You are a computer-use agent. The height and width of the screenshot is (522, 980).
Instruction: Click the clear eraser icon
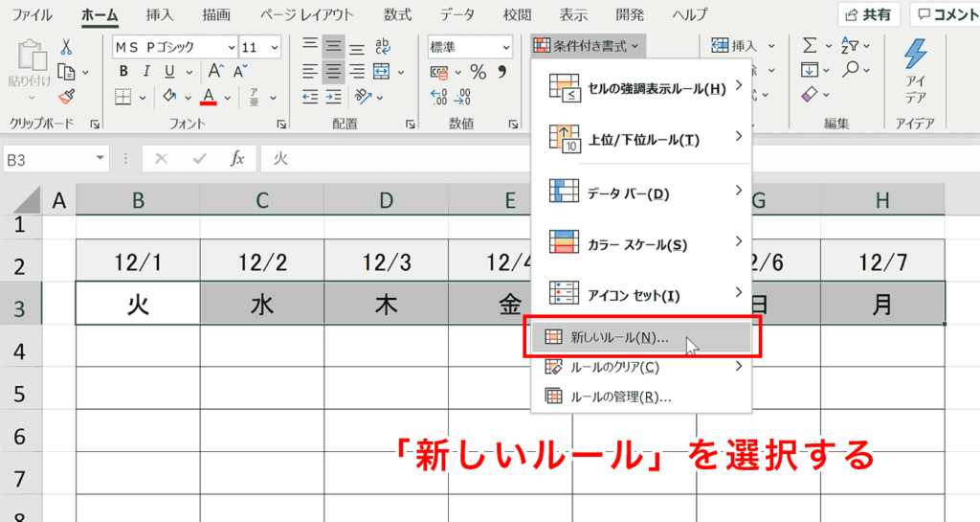810,95
